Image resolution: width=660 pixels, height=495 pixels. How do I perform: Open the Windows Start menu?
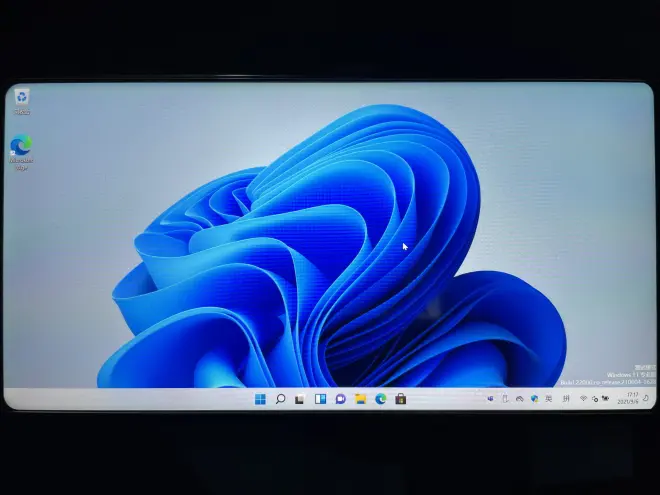(x=260, y=399)
